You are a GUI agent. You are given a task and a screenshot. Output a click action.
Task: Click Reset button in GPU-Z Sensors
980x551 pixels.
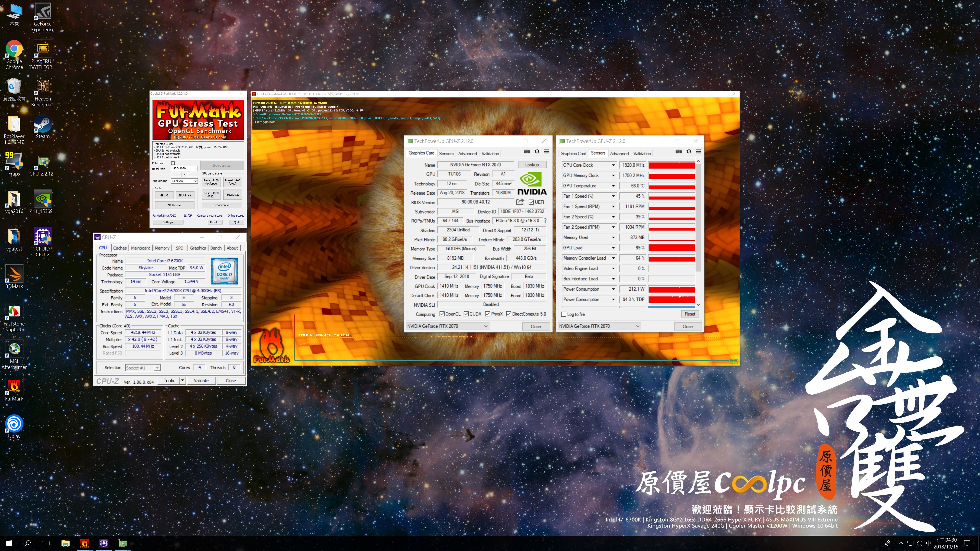tap(690, 314)
